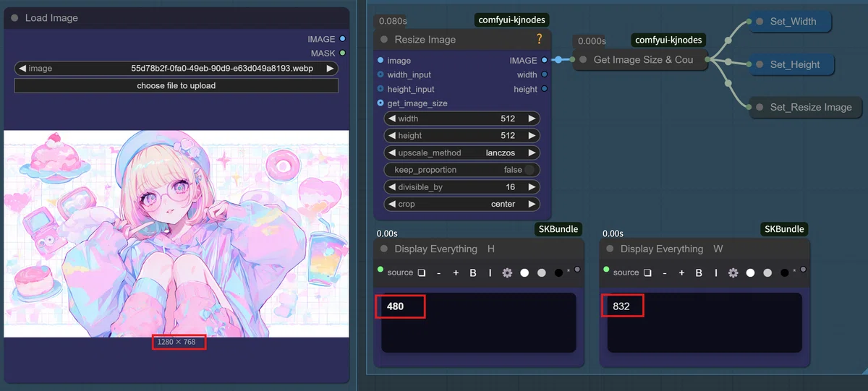Screen dimensions: 868x391
Task: Pick gray color swatch in Display H
Action: click(x=541, y=272)
